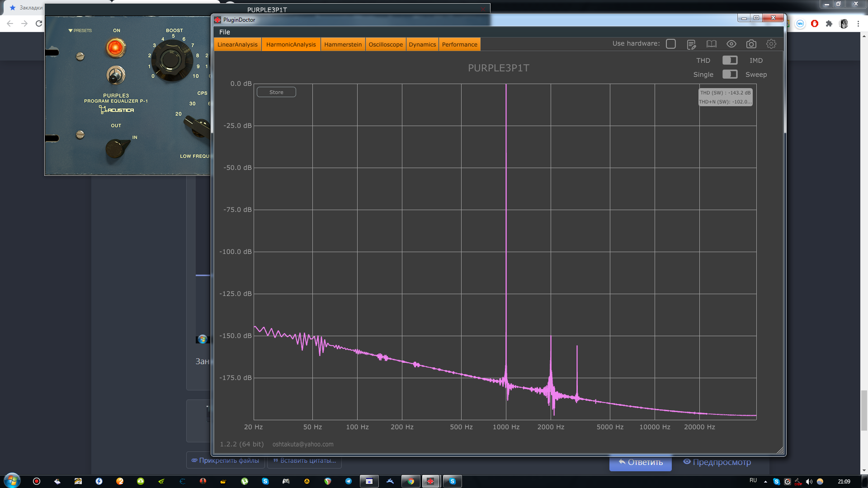
Task: Switch to the Hammerstein tab
Action: 343,44
